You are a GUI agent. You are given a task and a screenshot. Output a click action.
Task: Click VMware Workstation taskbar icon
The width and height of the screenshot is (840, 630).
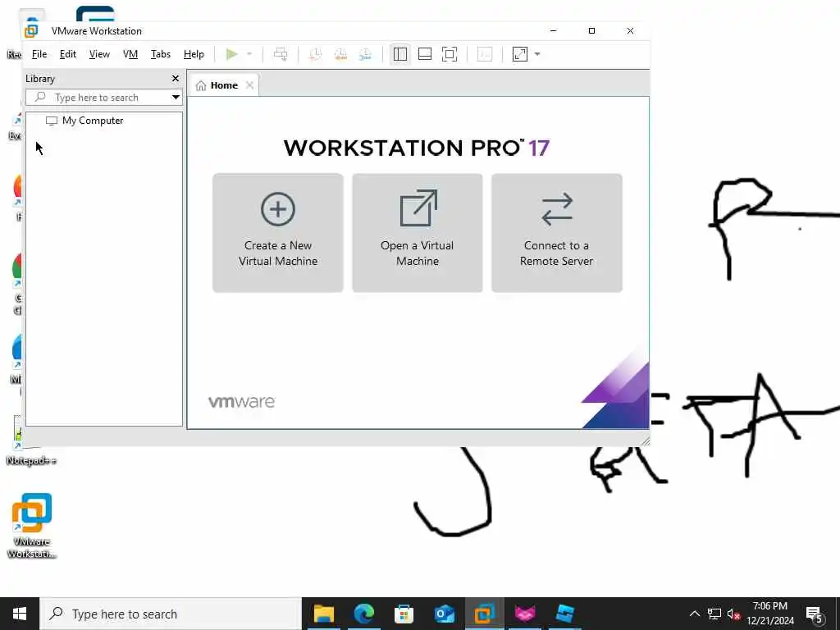(484, 614)
